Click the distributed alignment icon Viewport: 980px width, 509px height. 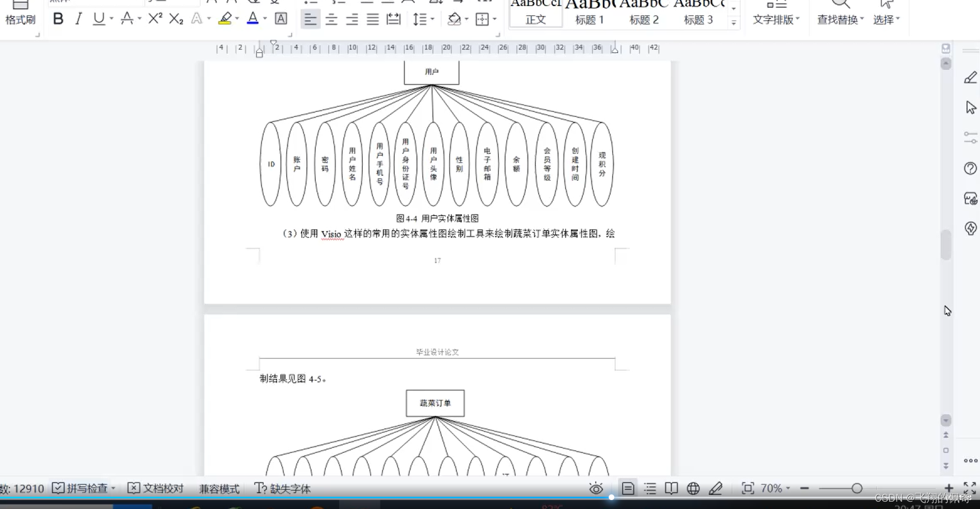pyautogui.click(x=394, y=20)
